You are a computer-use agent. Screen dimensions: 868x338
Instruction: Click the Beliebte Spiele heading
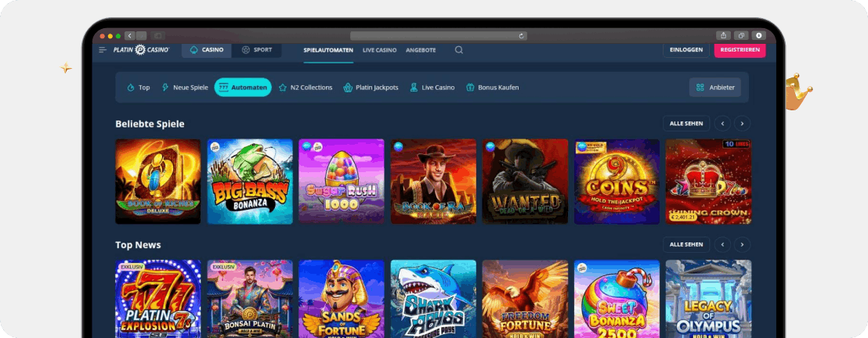point(150,124)
